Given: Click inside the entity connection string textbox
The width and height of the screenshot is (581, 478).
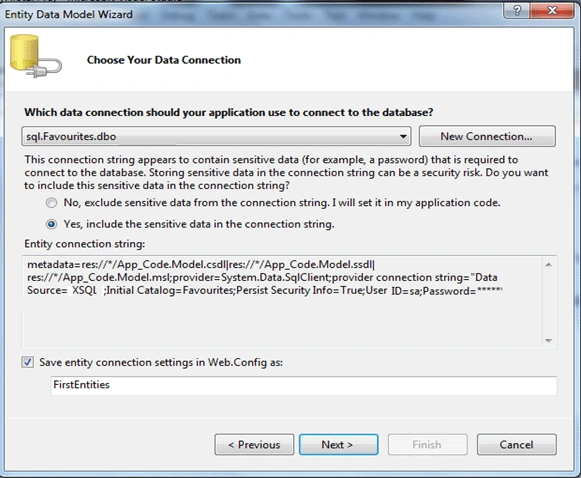Looking at the screenshot, I should [x=282, y=302].
